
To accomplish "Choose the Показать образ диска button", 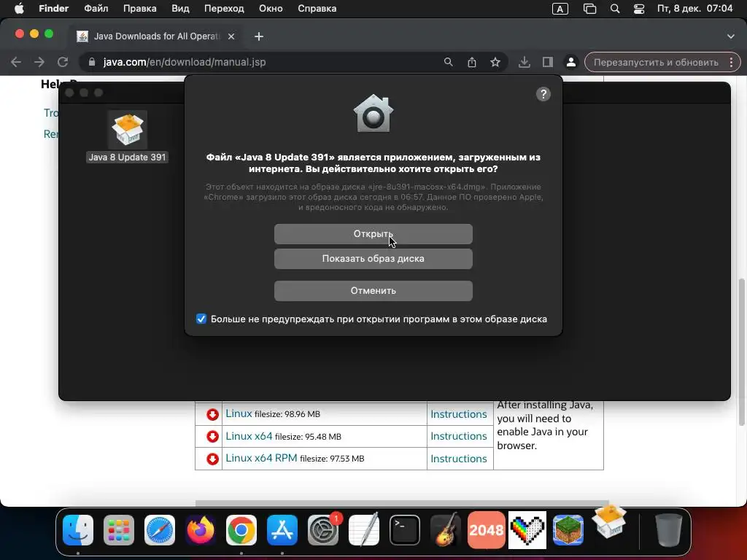I will click(x=373, y=259).
